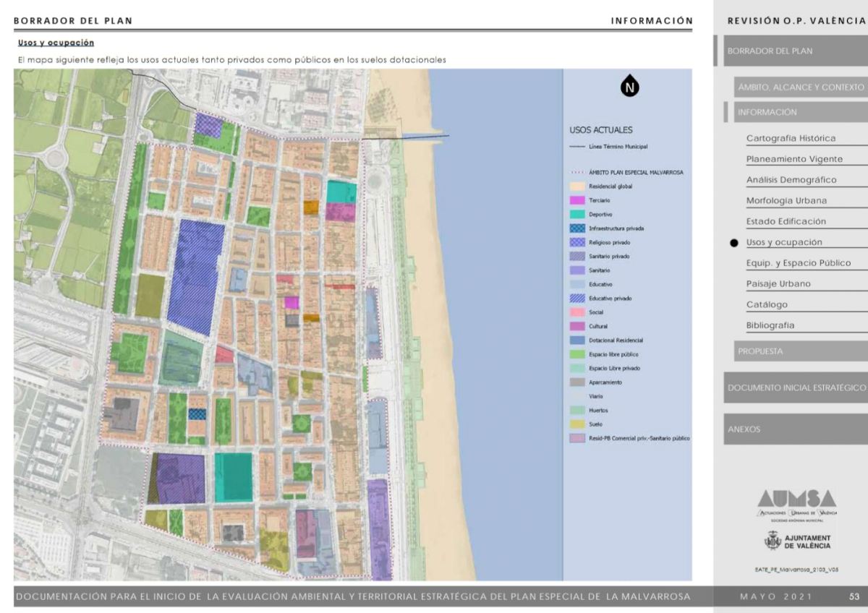Click the Línea Término Municipal legend line symbol
Screen dimensions: 868x613
coord(579,146)
